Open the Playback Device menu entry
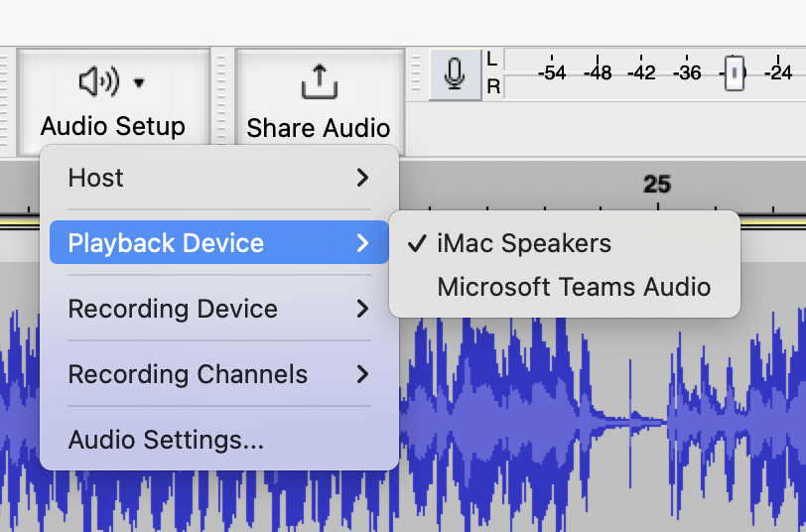 point(219,242)
